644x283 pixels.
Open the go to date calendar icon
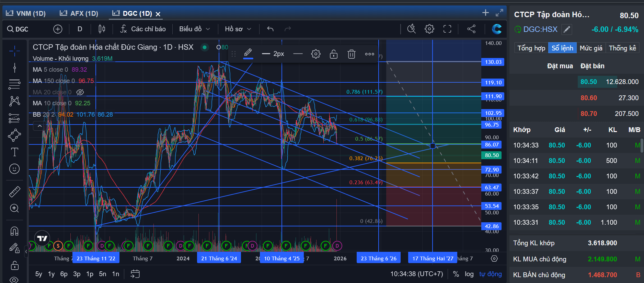135,274
